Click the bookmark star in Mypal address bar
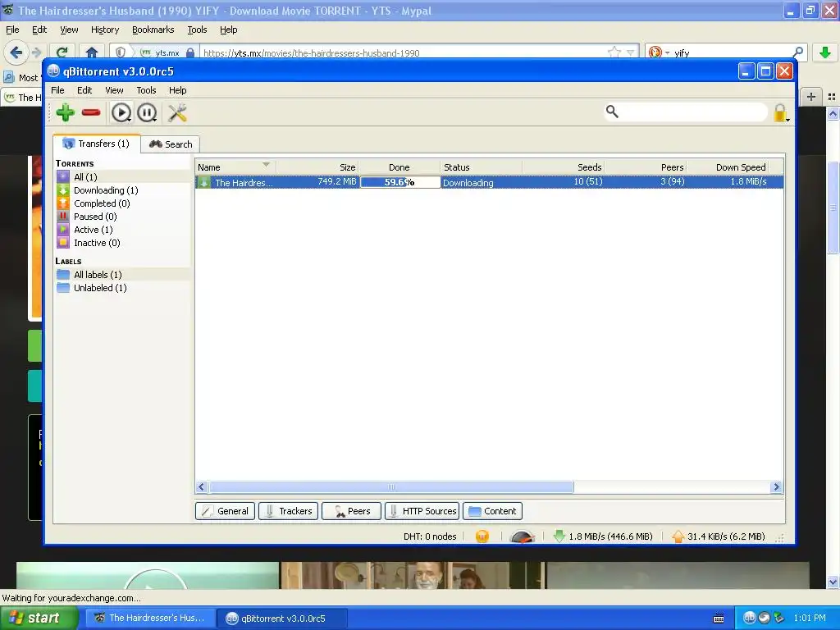 coord(614,52)
